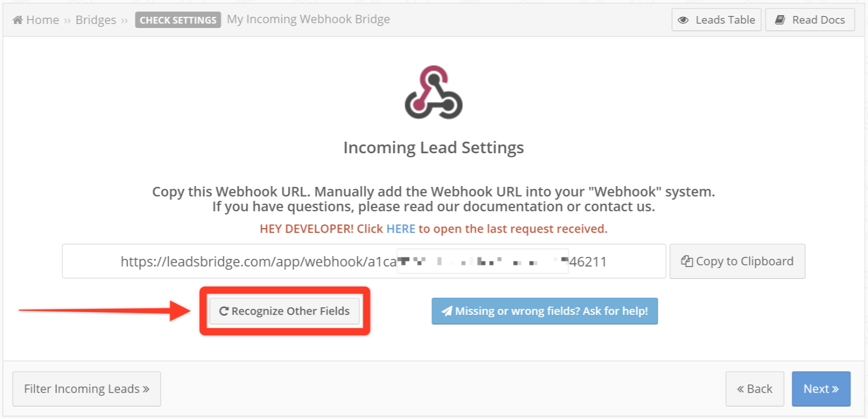Click the eye icon on Leads Table
The height and width of the screenshot is (419, 868).
click(x=683, y=20)
